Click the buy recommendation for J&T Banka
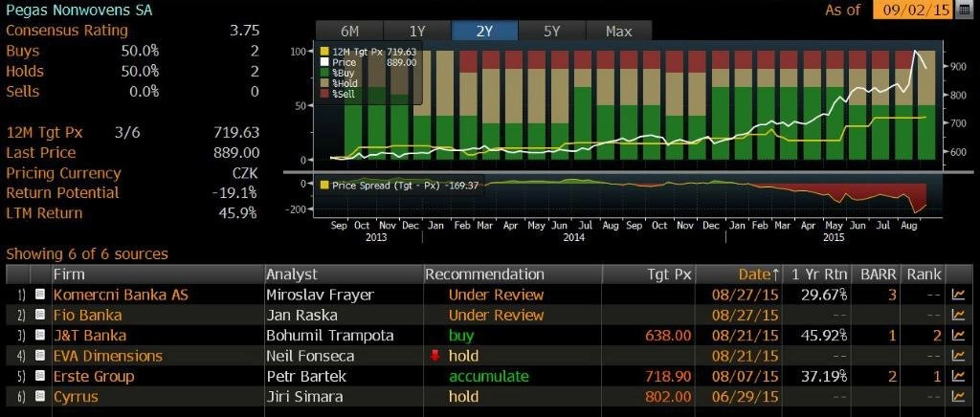 [461, 336]
